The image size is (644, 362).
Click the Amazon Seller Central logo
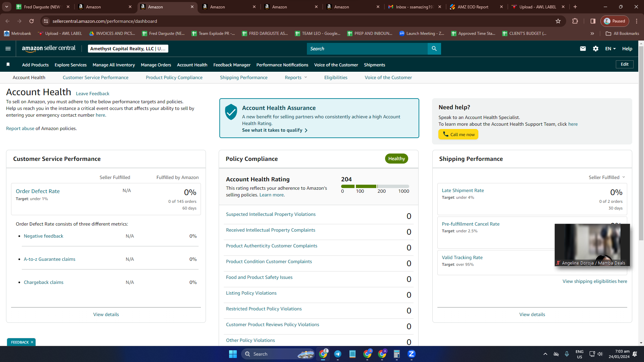[49, 48]
